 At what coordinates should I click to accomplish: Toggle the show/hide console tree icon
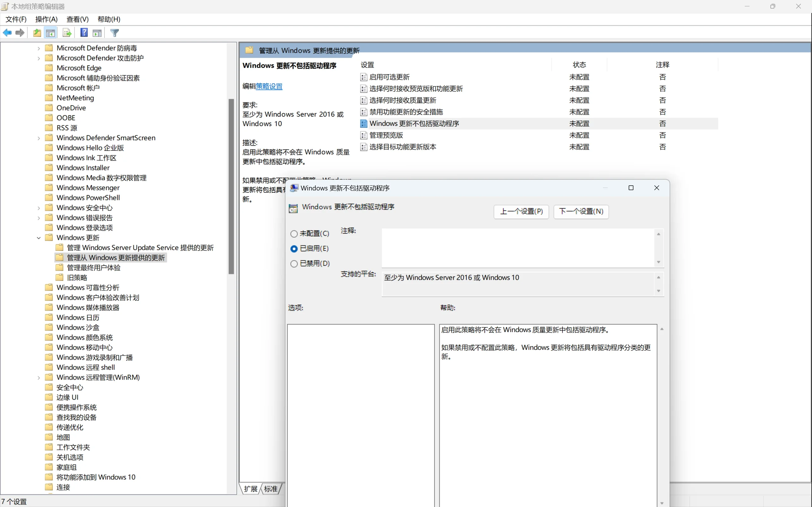tap(50, 33)
